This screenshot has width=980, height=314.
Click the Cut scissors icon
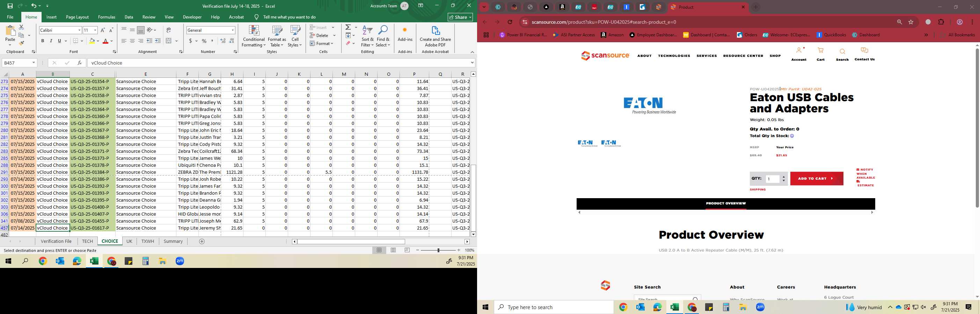point(21,27)
